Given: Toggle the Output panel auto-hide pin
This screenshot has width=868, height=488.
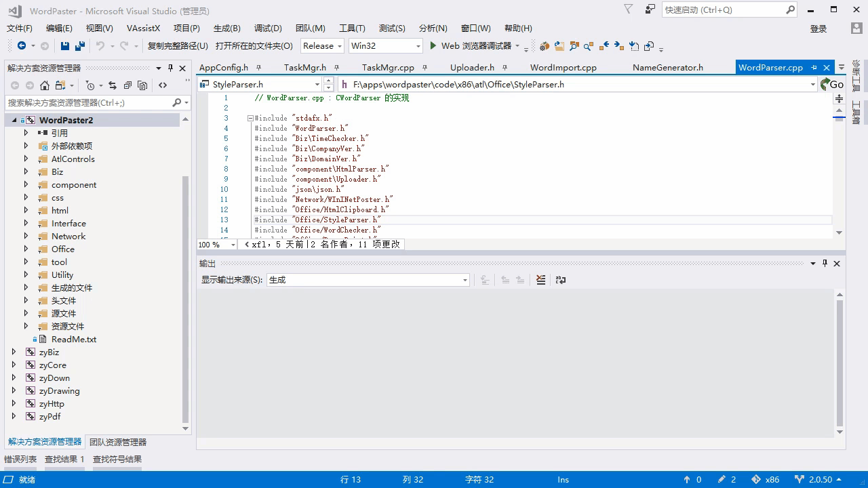Looking at the screenshot, I should tap(825, 264).
